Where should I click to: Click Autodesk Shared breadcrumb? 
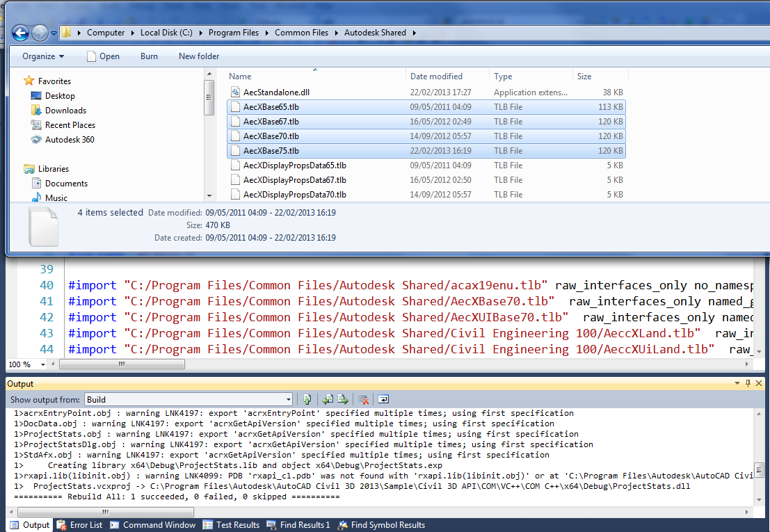point(375,33)
